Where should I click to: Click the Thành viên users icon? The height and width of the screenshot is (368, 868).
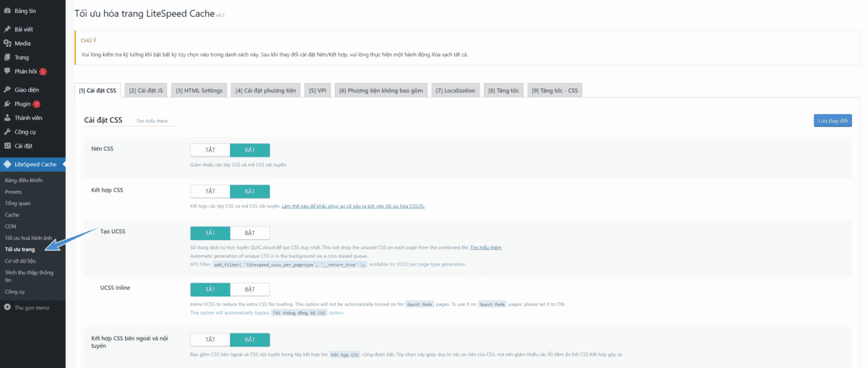[7, 117]
